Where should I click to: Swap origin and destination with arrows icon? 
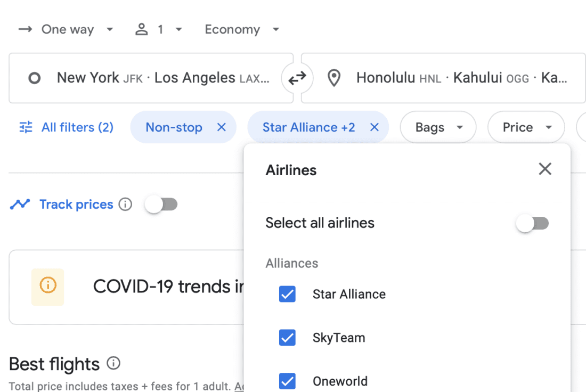click(297, 78)
